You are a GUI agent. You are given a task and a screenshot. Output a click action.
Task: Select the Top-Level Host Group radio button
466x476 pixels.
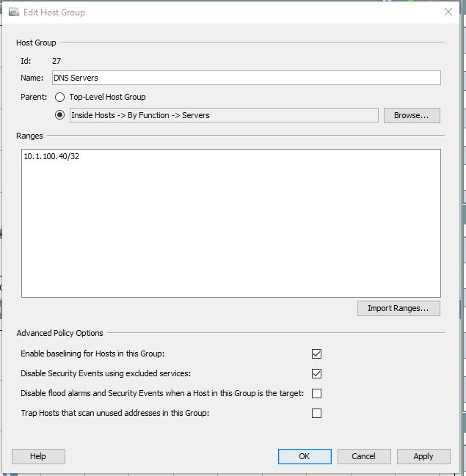pos(60,97)
